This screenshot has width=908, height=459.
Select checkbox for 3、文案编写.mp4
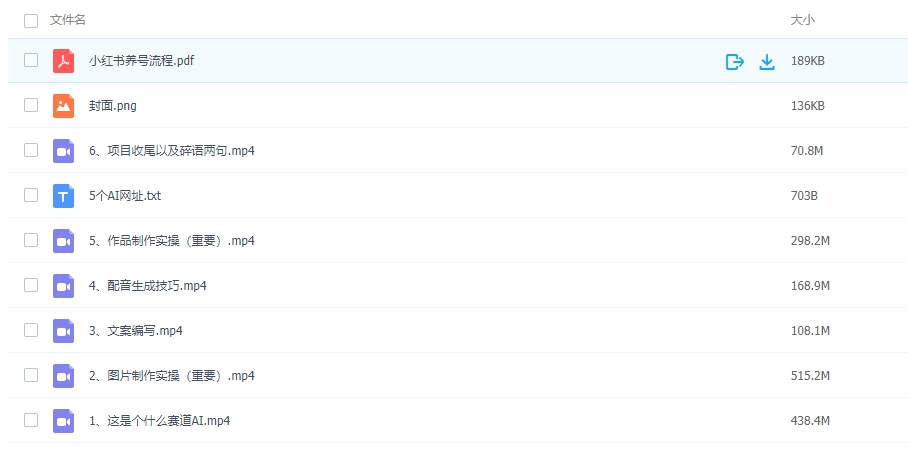click(31, 330)
